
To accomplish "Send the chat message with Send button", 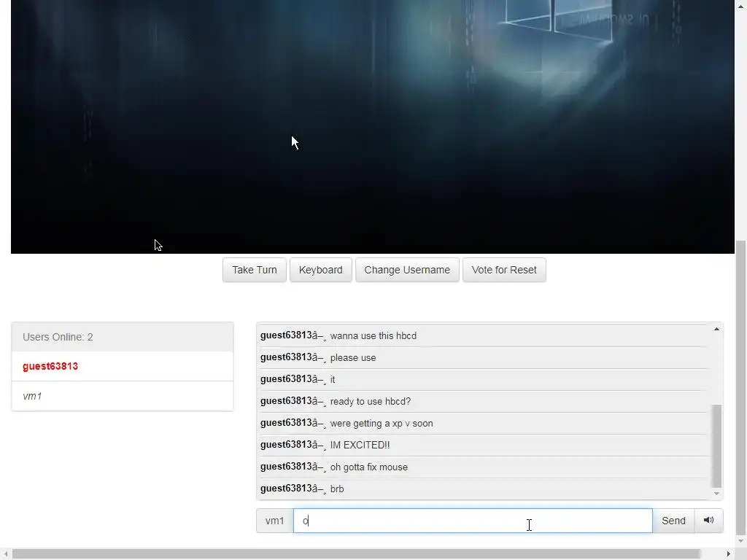I will (x=673, y=521).
